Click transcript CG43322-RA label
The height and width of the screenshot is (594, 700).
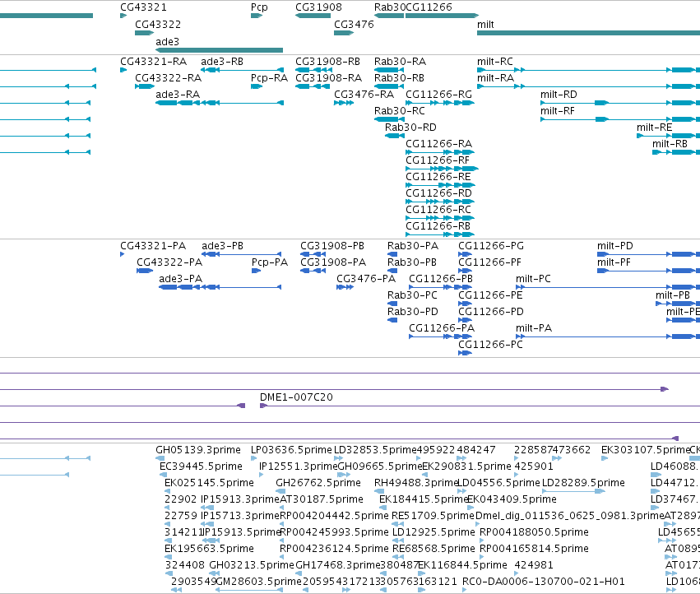click(x=168, y=78)
